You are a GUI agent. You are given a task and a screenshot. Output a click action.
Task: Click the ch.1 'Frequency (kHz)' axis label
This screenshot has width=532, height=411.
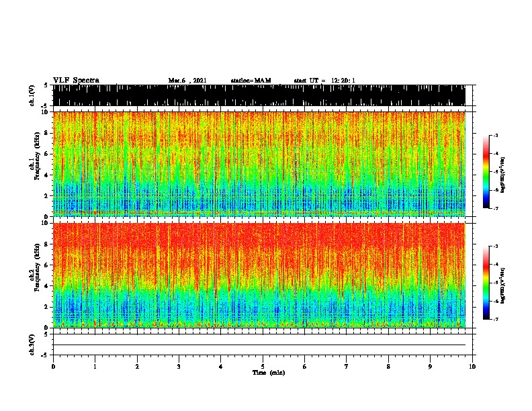(37, 156)
